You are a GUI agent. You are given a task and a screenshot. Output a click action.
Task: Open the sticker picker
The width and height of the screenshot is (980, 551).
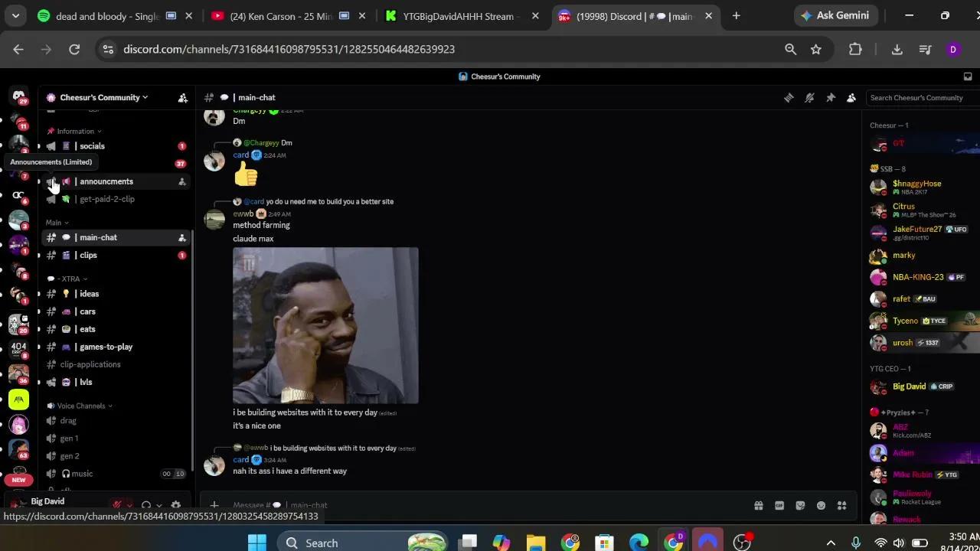800,505
